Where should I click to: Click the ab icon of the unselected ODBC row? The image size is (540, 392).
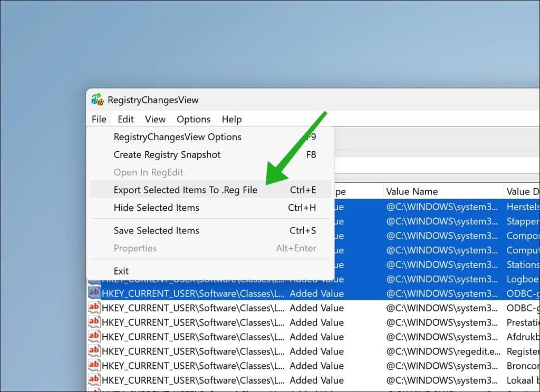(94, 307)
